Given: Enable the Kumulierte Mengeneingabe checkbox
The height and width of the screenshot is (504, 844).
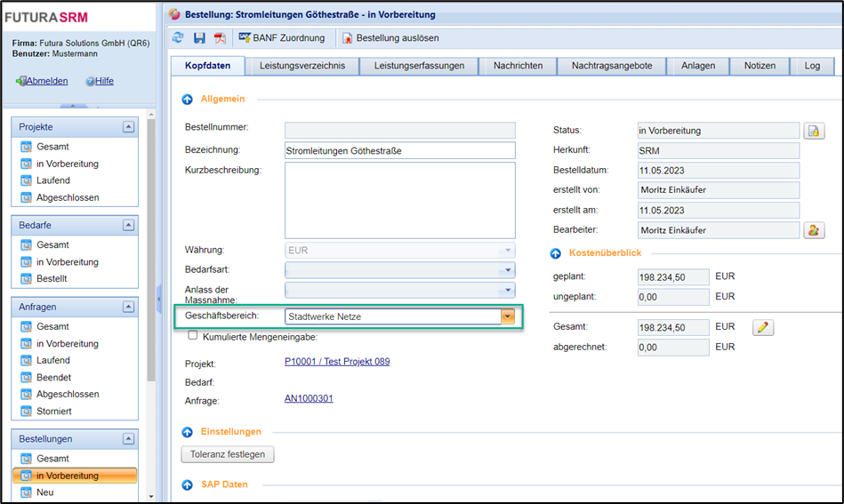Looking at the screenshot, I should pyautogui.click(x=193, y=336).
